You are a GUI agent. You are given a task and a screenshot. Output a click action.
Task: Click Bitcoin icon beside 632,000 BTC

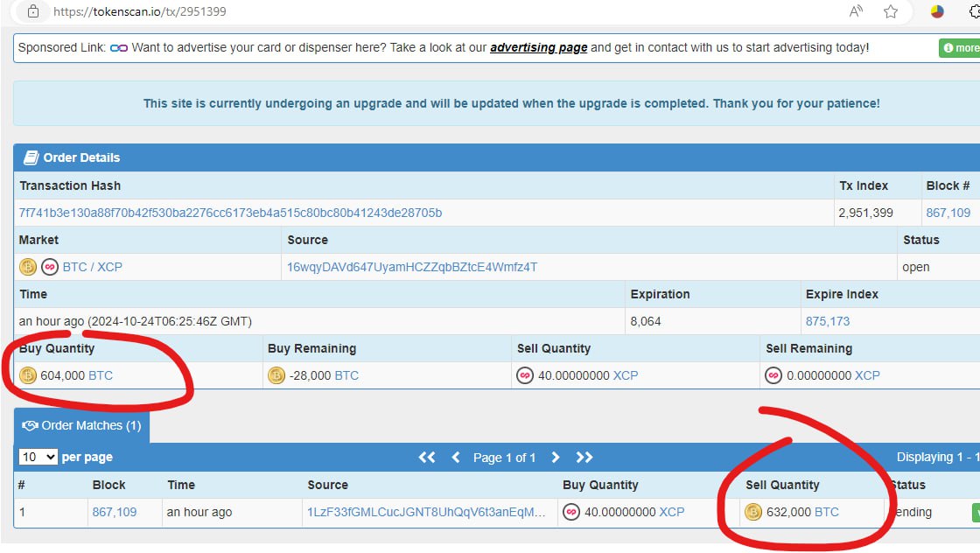pos(753,512)
